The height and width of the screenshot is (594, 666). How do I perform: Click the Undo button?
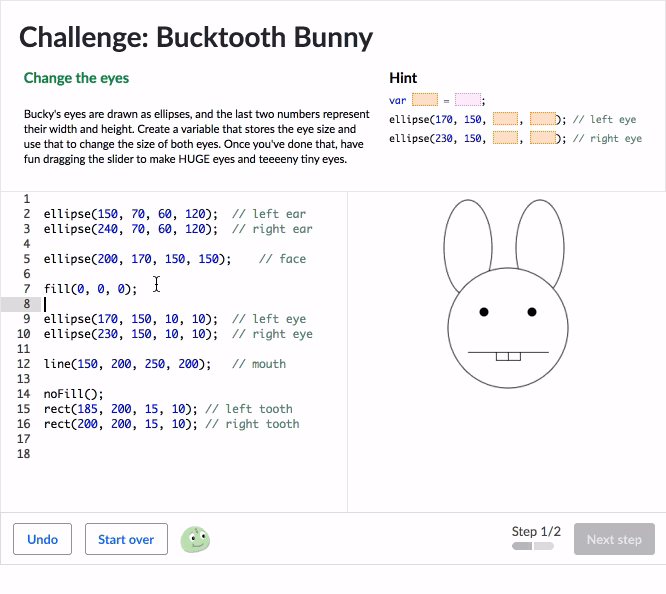[x=42, y=539]
